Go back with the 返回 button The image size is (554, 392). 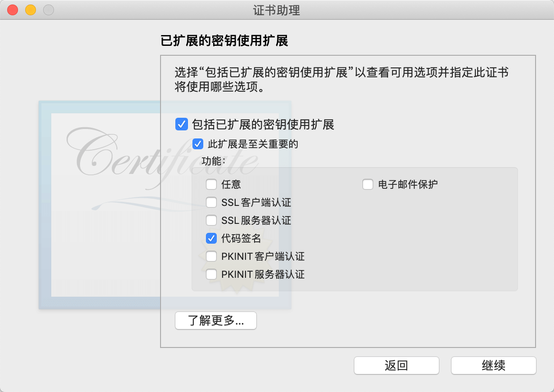pyautogui.click(x=397, y=365)
